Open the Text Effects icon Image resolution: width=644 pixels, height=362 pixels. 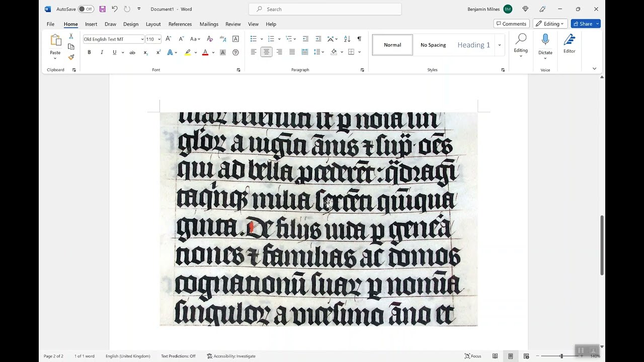tap(170, 52)
